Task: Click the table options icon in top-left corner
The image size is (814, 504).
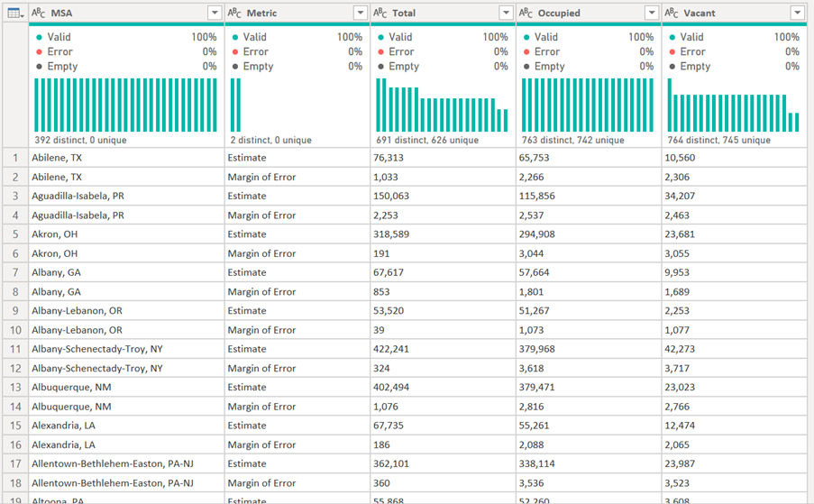Action: (x=14, y=13)
